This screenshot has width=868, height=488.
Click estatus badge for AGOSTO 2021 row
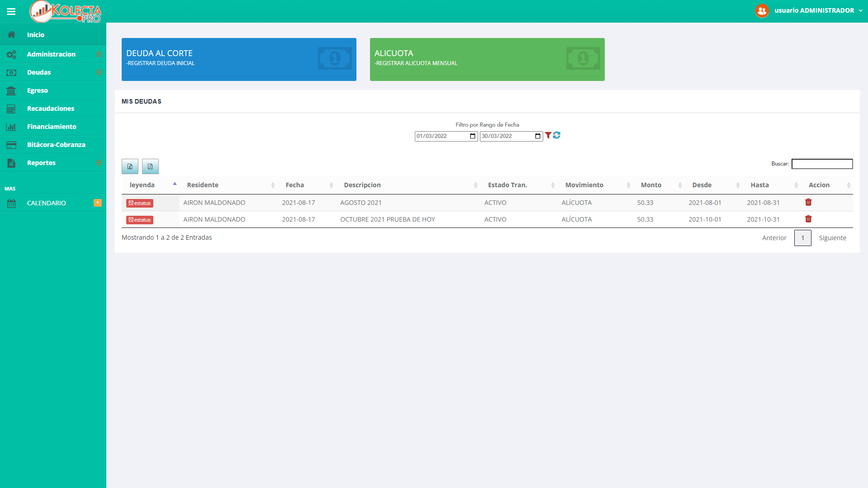point(140,203)
